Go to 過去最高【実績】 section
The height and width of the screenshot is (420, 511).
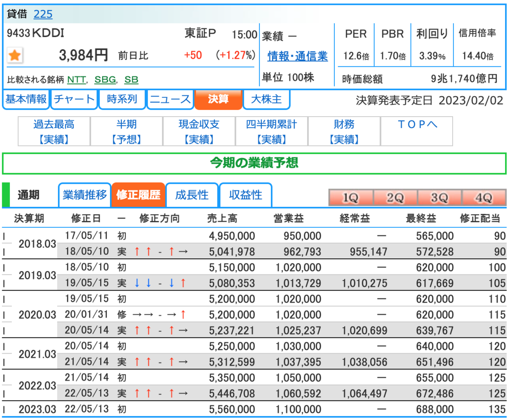point(54,131)
